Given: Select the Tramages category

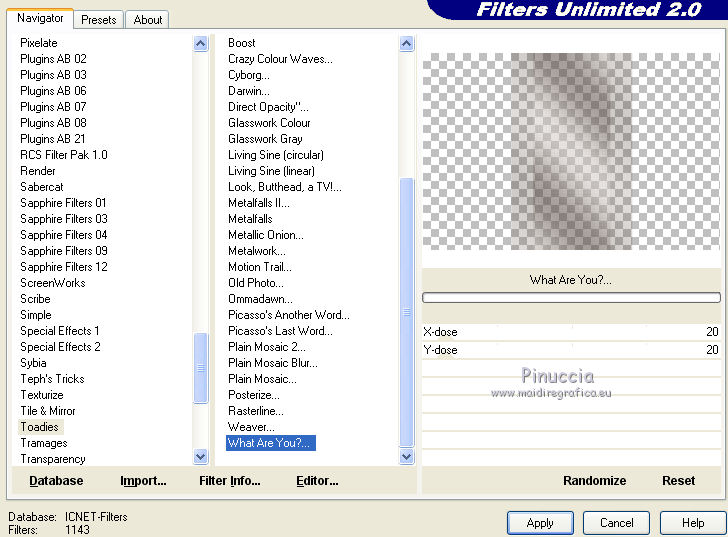Looking at the screenshot, I should [44, 443].
